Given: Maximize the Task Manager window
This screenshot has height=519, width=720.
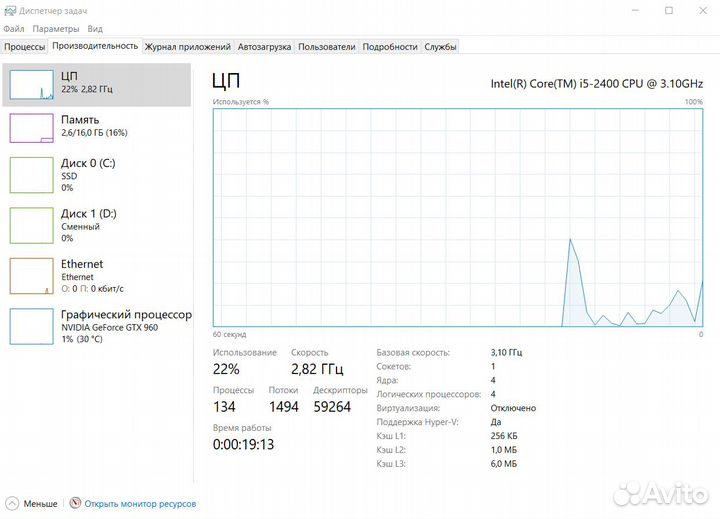Looking at the screenshot, I should 669,11.
